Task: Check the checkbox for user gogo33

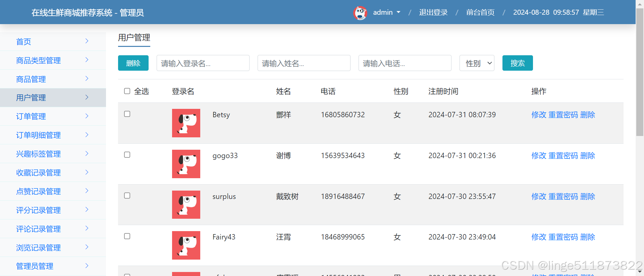Action: 127,155
